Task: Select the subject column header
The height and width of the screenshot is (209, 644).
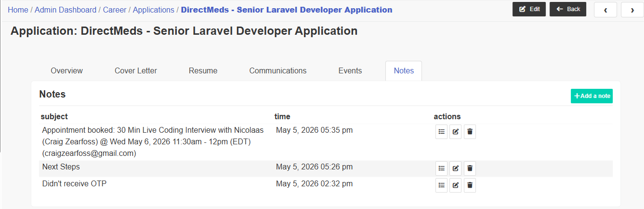Action: (54, 116)
